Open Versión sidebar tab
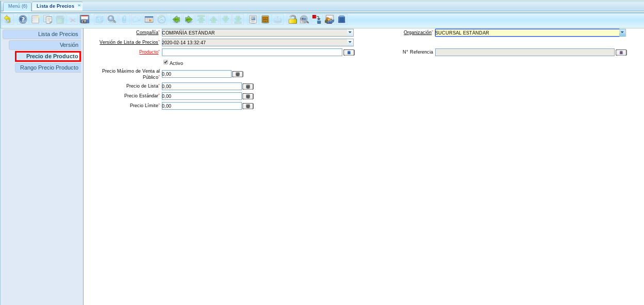Screen dimensions: 644x305 click(45, 45)
